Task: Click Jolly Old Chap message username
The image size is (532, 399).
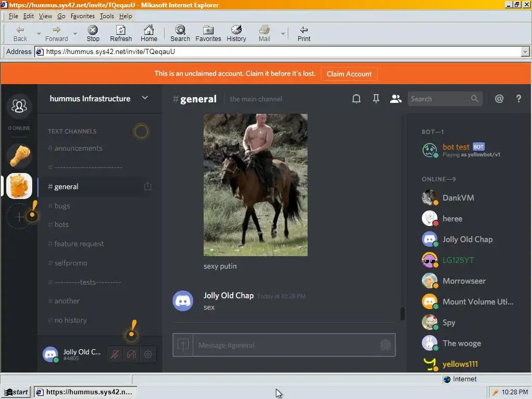Action: [x=229, y=296]
